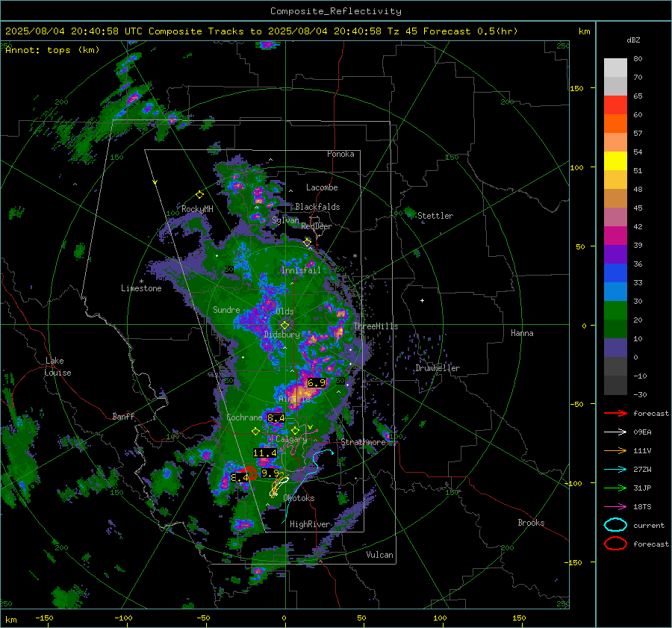Click the Lacombe city label

point(322,187)
